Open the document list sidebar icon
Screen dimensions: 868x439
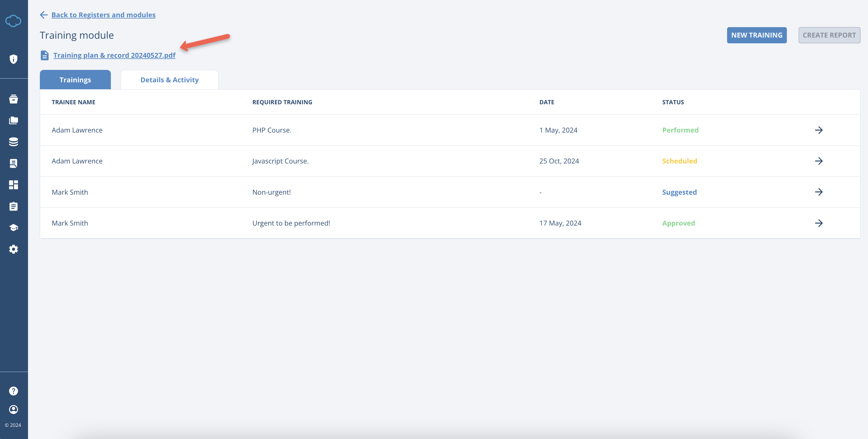[x=14, y=163]
